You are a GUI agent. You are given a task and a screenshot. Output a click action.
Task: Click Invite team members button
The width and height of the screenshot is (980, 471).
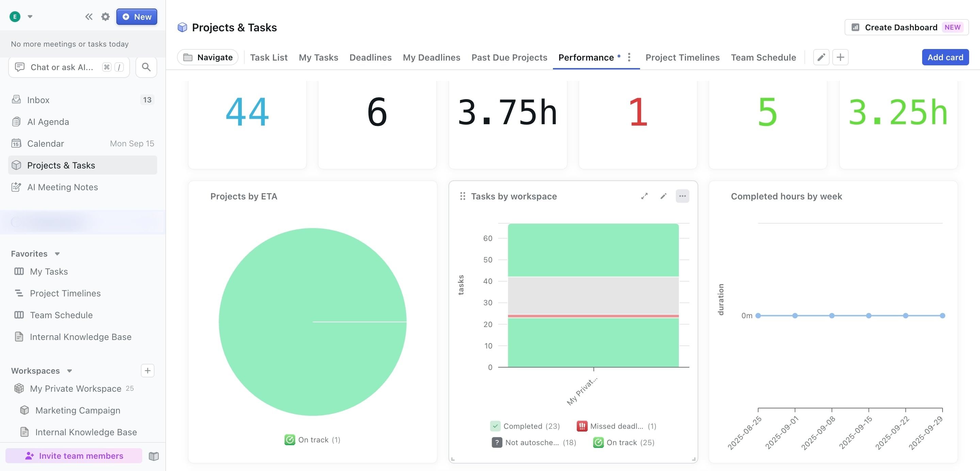click(74, 456)
